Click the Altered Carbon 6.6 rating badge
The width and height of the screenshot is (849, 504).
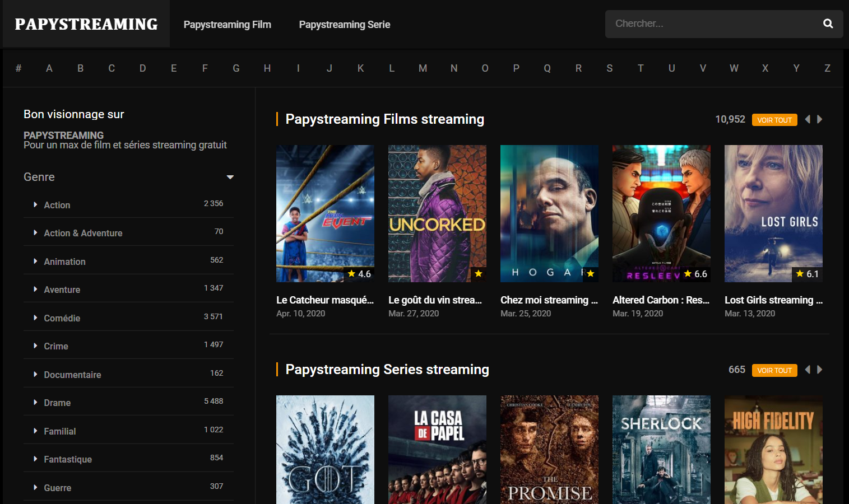(x=695, y=274)
